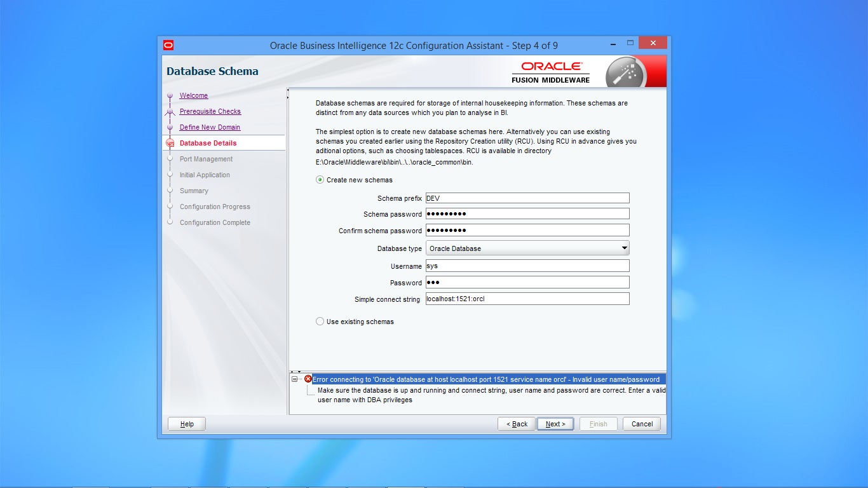Click the Oracle Fusion Middleware logo
This screenshot has height=488, width=868.
551,72
